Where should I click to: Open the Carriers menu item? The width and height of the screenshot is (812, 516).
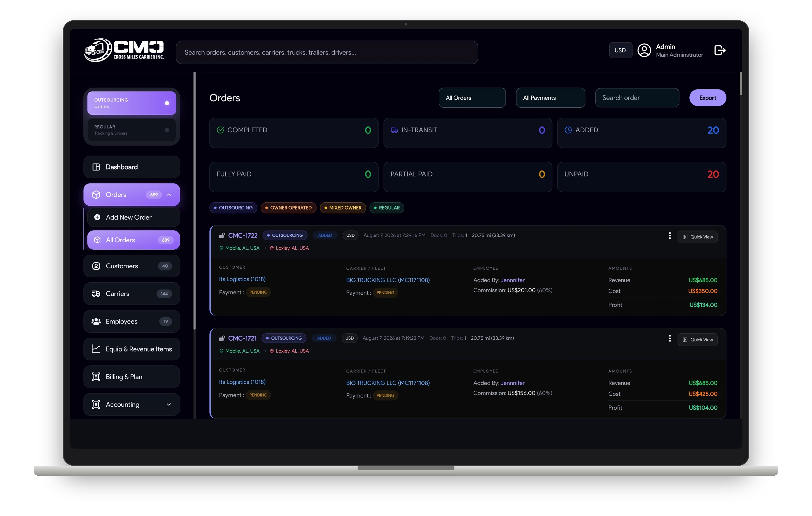[132, 294]
